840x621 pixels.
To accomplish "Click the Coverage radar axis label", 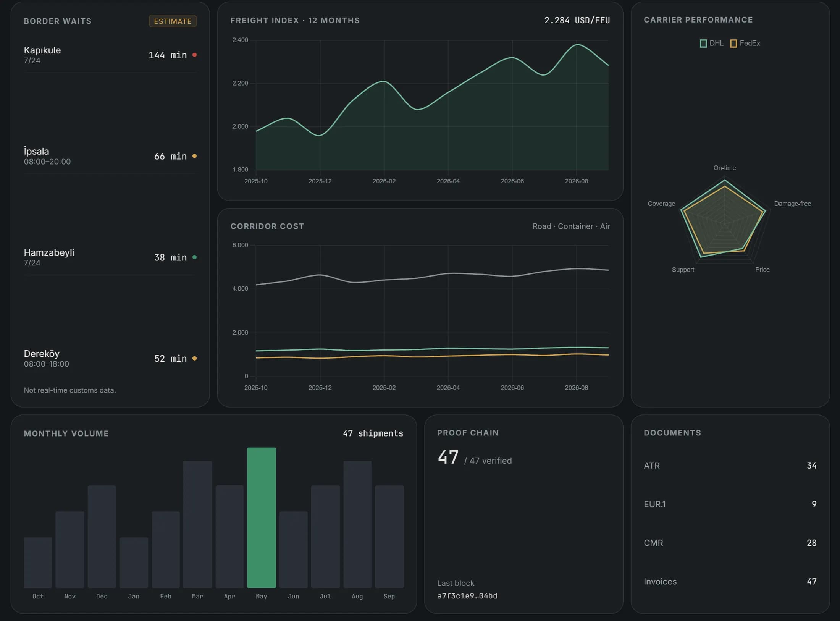I will (x=661, y=204).
